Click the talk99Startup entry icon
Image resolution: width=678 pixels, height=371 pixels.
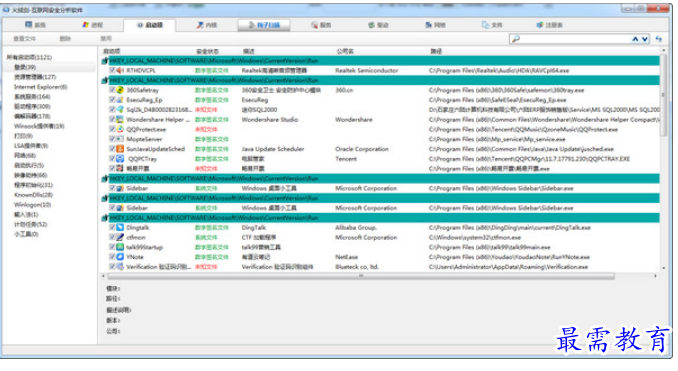click(120, 247)
